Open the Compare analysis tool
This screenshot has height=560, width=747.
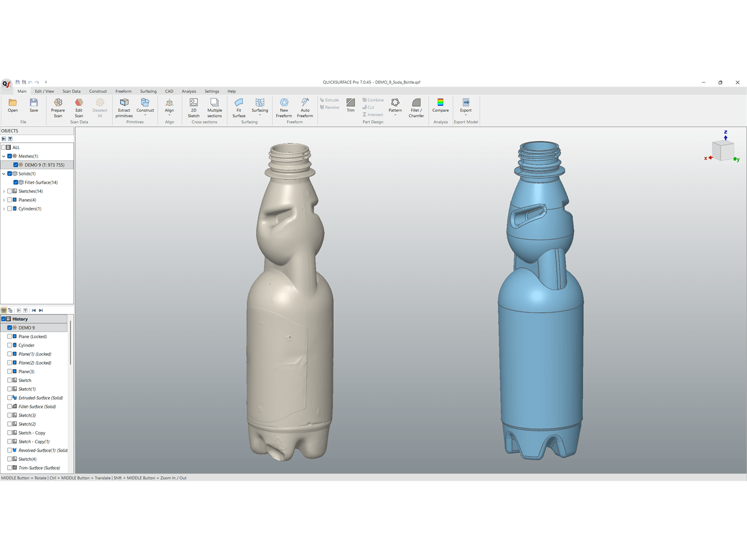point(441,105)
